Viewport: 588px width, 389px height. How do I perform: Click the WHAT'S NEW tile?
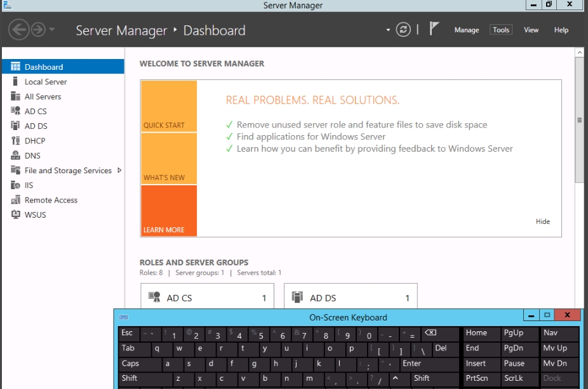(169, 159)
